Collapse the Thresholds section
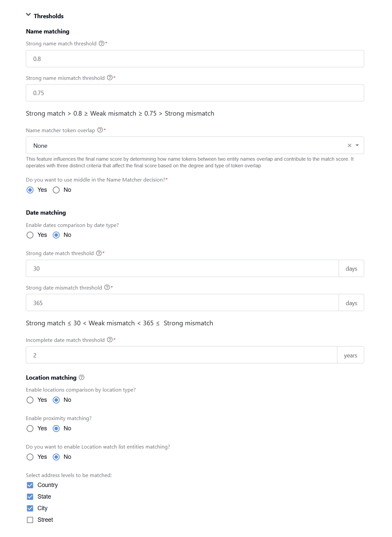Viewport: 392px width, 537px height. tap(28, 15)
